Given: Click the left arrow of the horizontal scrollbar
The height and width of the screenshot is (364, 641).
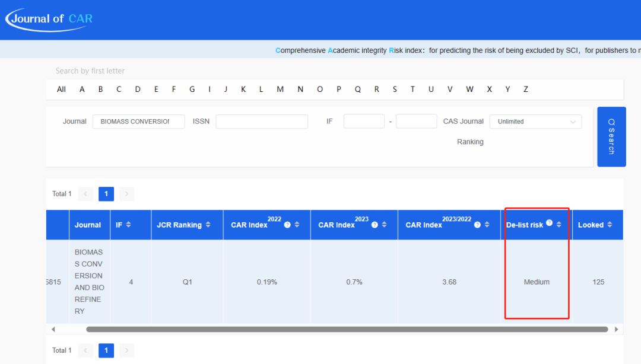Looking at the screenshot, I should coord(53,329).
